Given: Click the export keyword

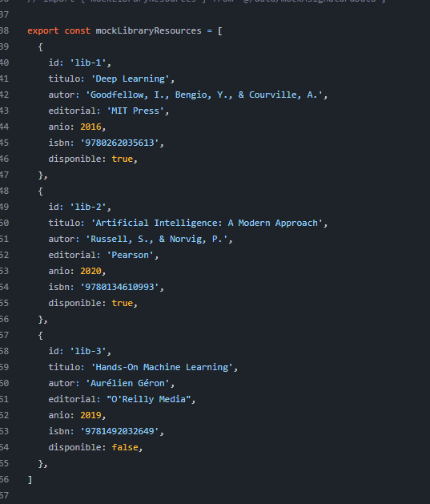Looking at the screenshot, I should (43, 31).
